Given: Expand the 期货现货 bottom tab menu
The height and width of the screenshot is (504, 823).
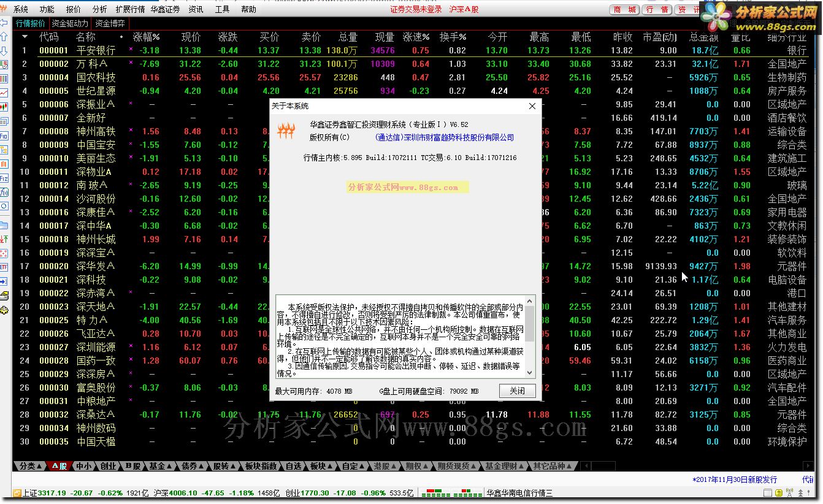Looking at the screenshot, I should coord(457,466).
